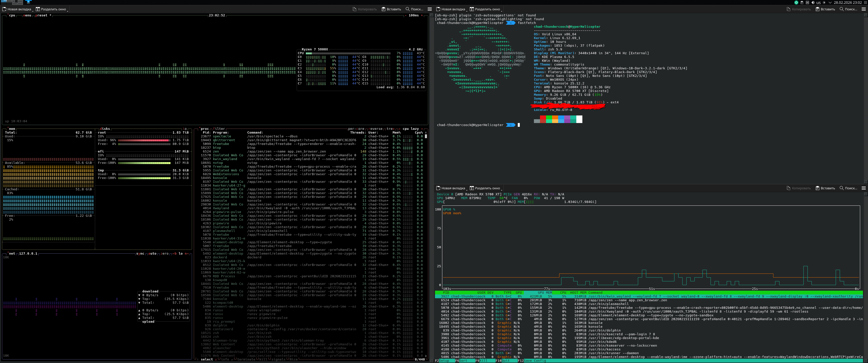Click the system tray volume icon
Screen dimensions: 868x363
click(813, 2)
